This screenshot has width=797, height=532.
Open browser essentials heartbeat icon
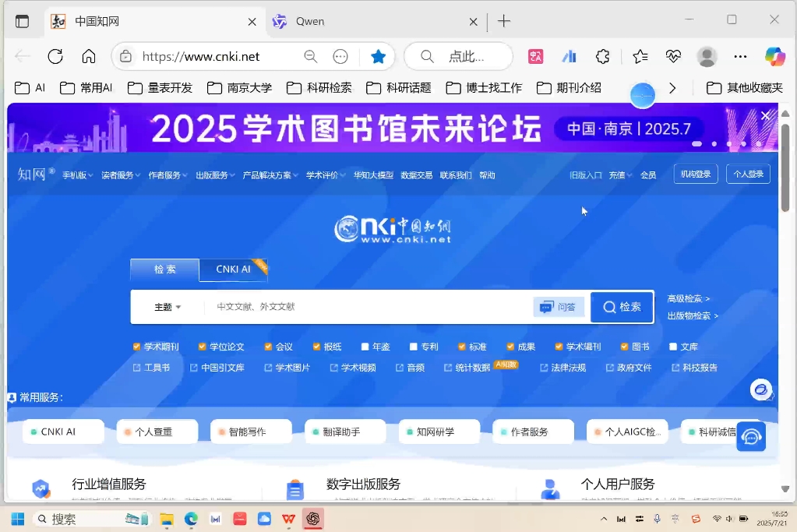pyautogui.click(x=673, y=56)
